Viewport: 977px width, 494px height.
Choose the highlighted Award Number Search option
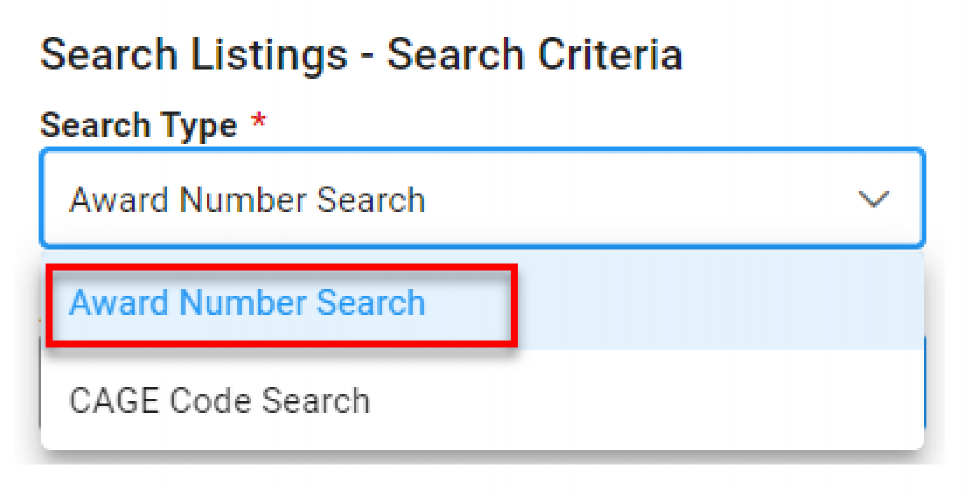coord(247,303)
